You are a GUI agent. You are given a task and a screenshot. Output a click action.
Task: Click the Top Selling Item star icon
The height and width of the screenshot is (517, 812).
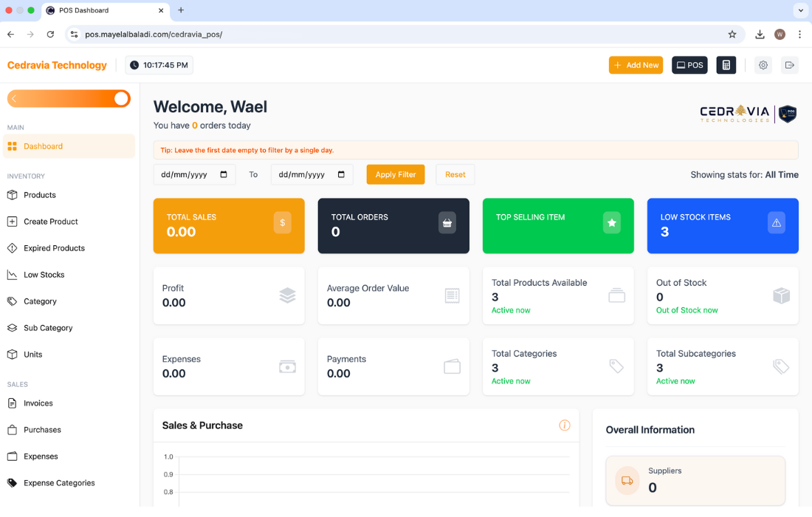point(611,223)
